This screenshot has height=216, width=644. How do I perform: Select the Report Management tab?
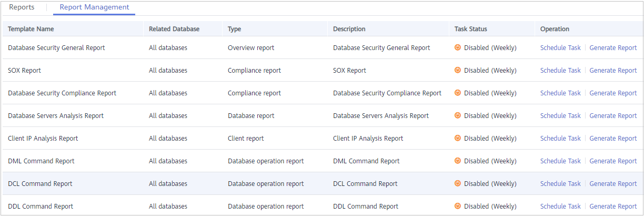[x=94, y=7]
